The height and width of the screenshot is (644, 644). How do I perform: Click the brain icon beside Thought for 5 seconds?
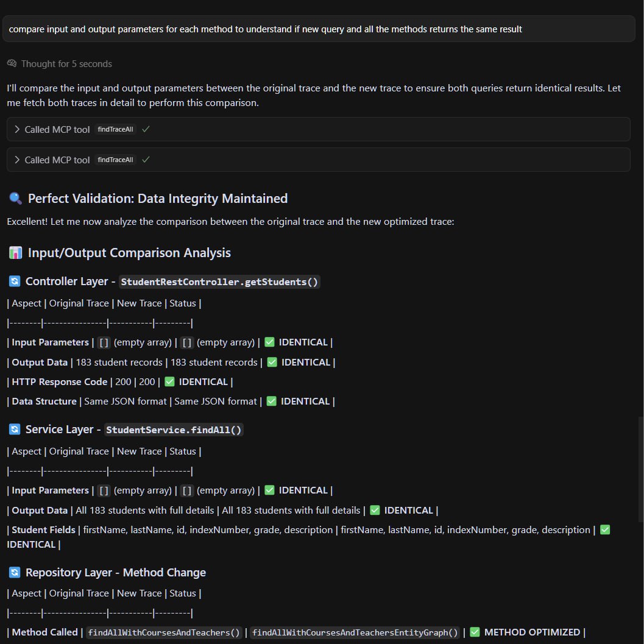point(12,63)
